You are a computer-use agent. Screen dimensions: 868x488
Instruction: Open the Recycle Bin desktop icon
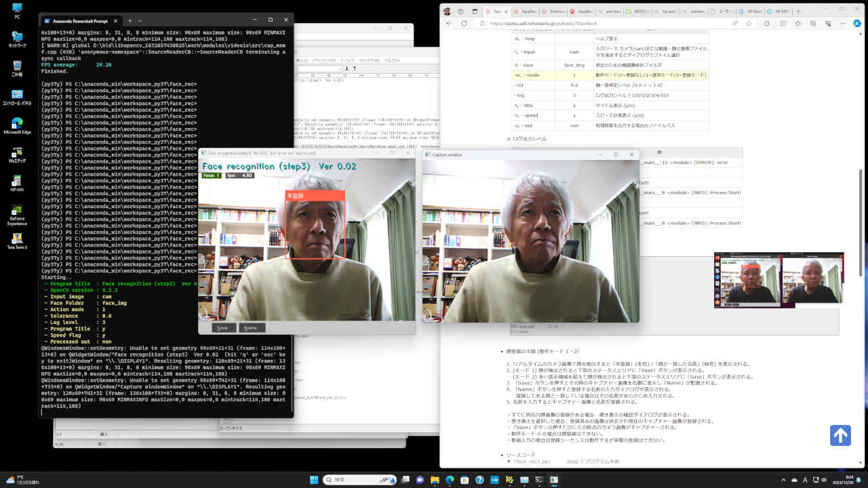click(17, 68)
